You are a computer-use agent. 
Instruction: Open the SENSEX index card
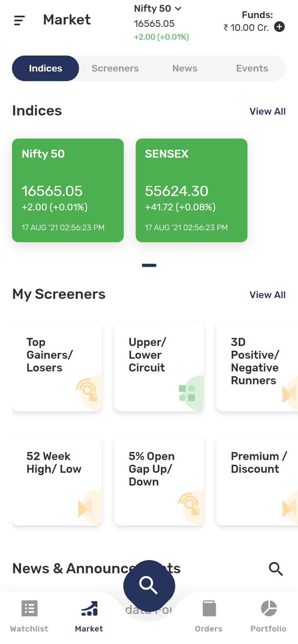191,190
